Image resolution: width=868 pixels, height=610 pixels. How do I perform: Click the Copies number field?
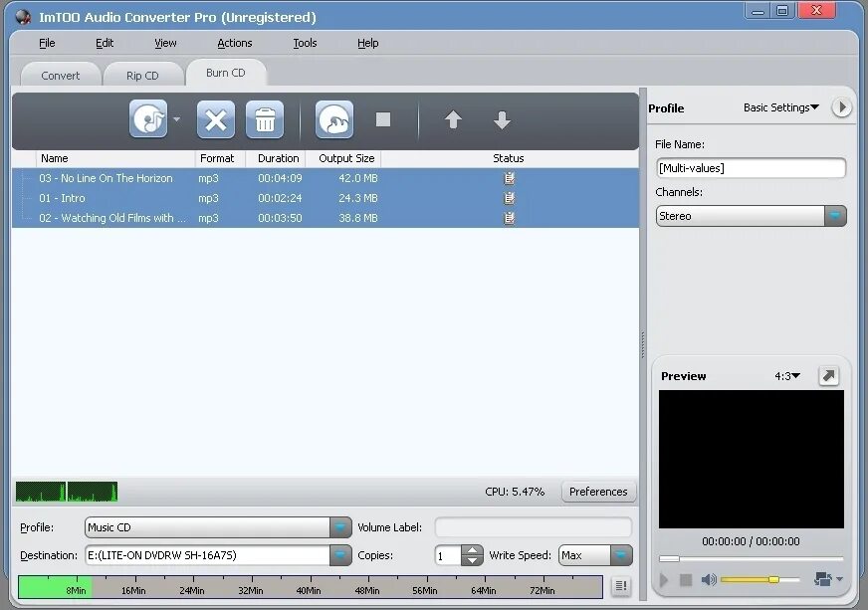[x=448, y=554]
